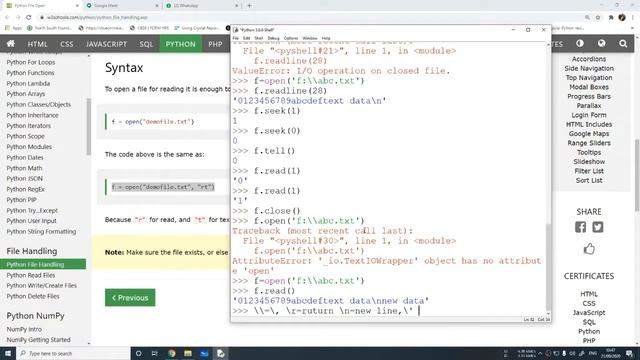640x360 pixels.
Task: Click the browser zoom magnifier icon
Action: pos(587,18)
